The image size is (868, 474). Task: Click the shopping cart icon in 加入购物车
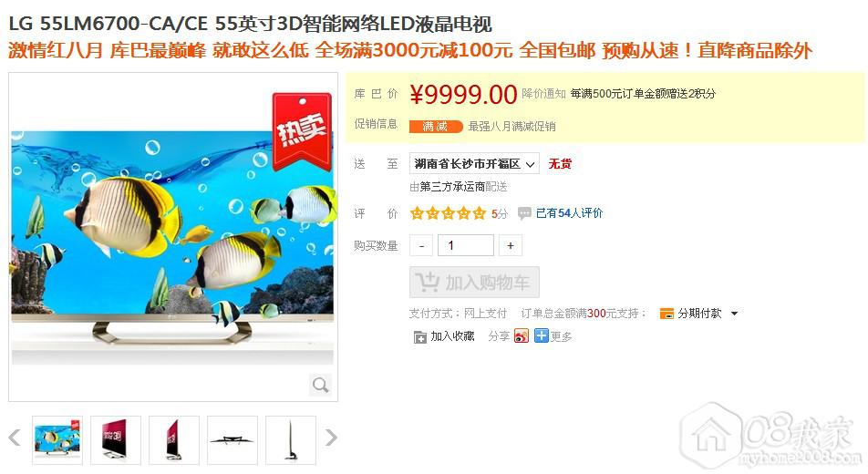(x=428, y=283)
